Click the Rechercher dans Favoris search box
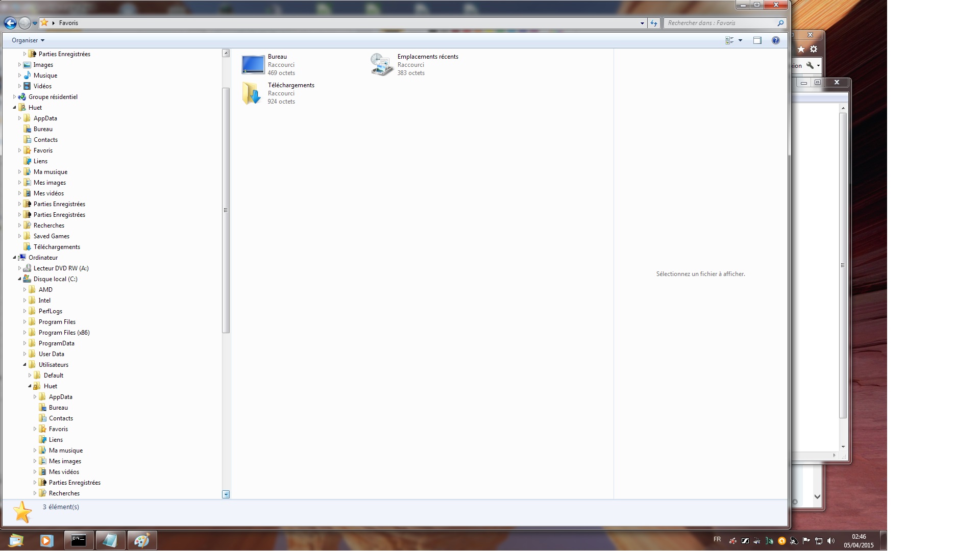Viewport: 980px width, 551px height. tap(720, 23)
